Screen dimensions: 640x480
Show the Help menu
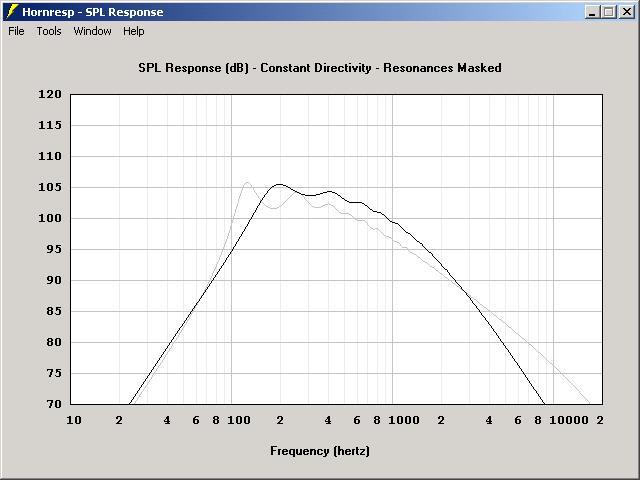(x=134, y=31)
